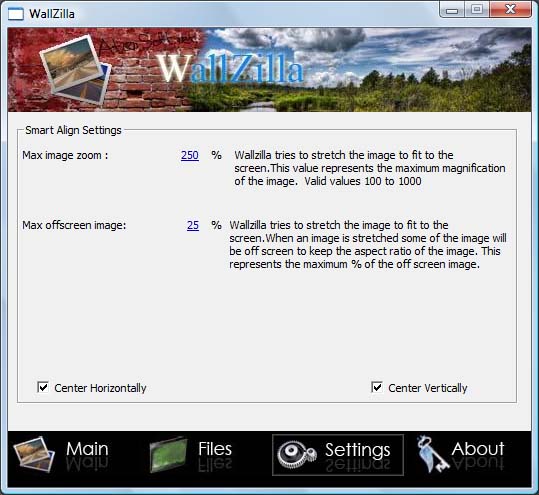Click the "Smart Align Settings" group title

click(73, 130)
